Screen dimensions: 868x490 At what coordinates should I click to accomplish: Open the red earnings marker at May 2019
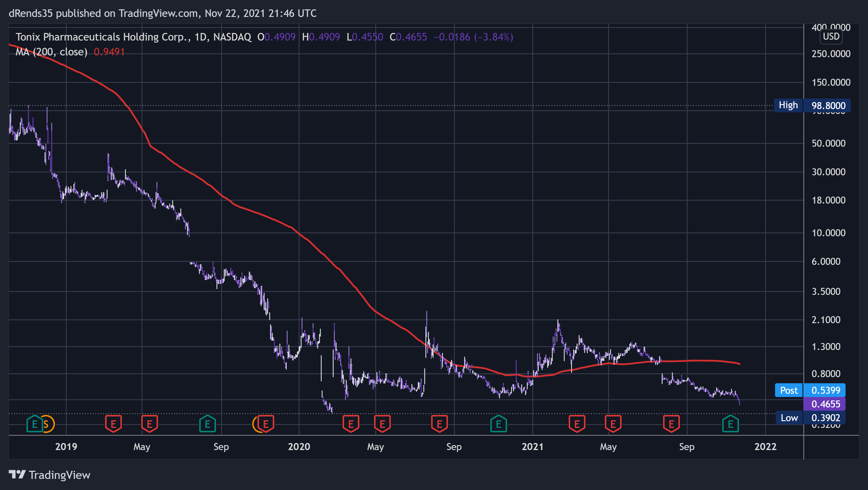pos(149,424)
